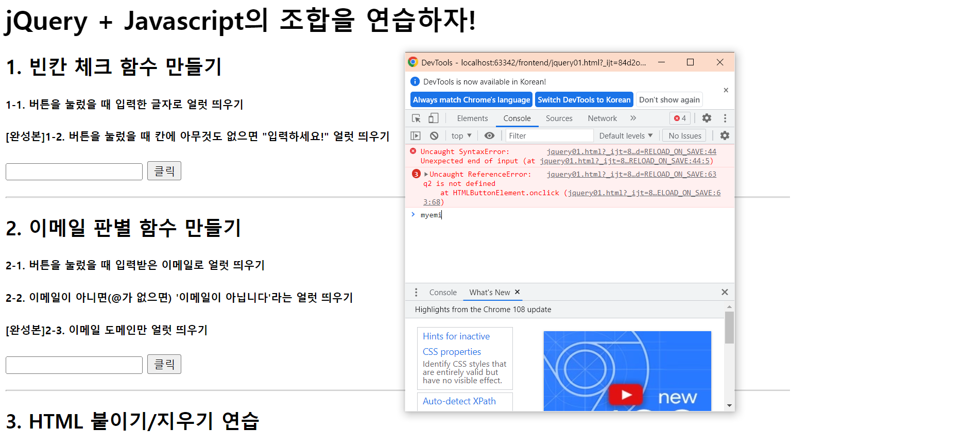Image resolution: width=980 pixels, height=445 pixels.
Task: Open the top JavaScript context dropdown
Action: (461, 135)
